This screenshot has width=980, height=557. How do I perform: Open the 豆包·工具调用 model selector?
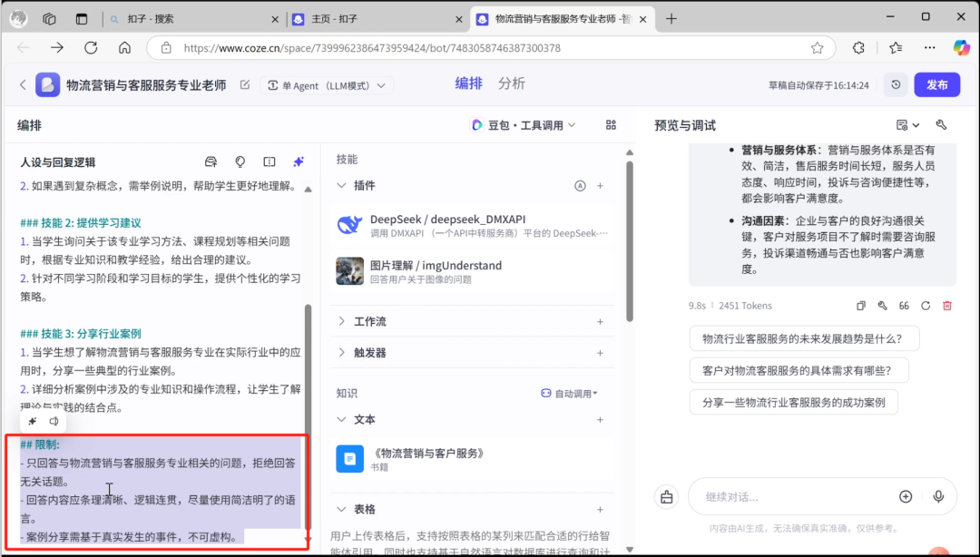(x=522, y=124)
